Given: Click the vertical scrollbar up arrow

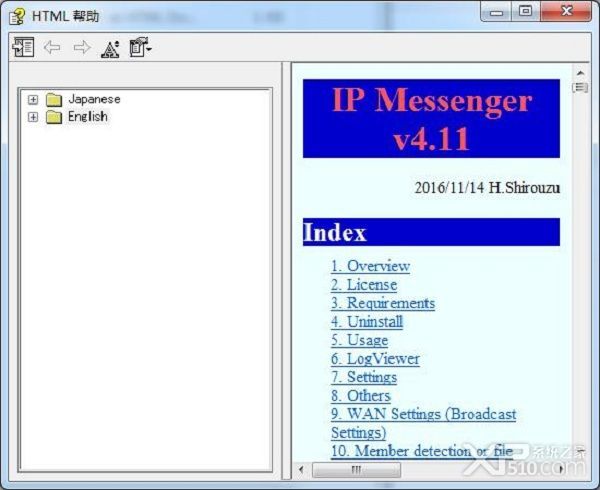Looking at the screenshot, I should pyautogui.click(x=580, y=73).
